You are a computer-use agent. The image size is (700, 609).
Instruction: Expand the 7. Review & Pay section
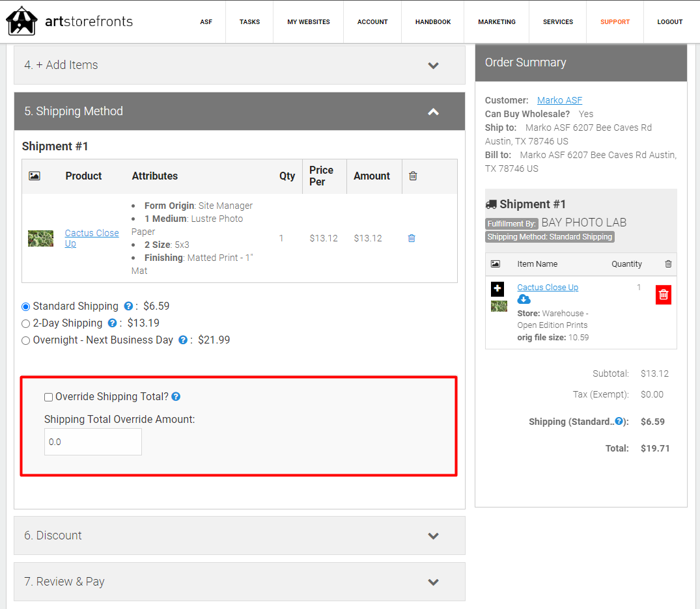[240, 582]
